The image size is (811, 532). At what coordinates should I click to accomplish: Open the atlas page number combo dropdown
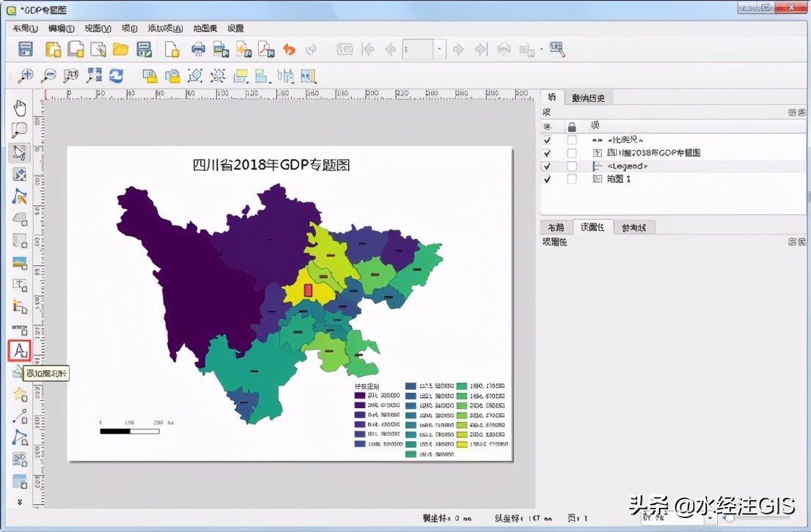tap(439, 50)
